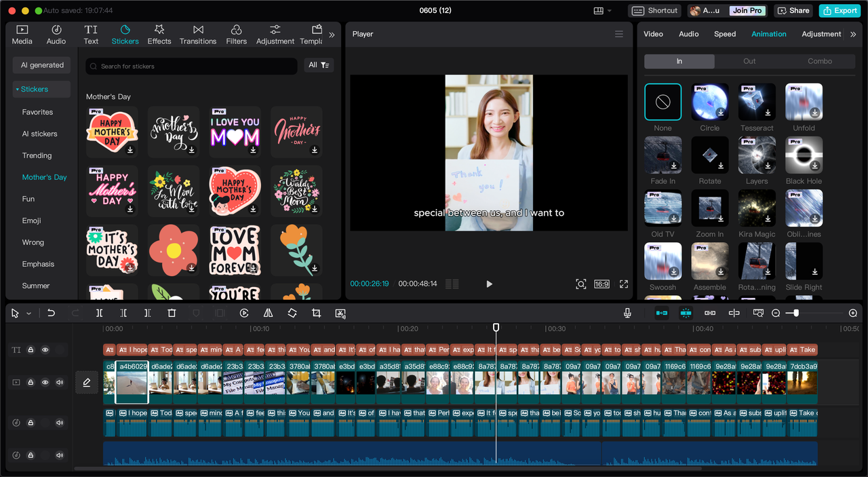
Task: Open Player panel hamburger menu
Action: (618, 34)
